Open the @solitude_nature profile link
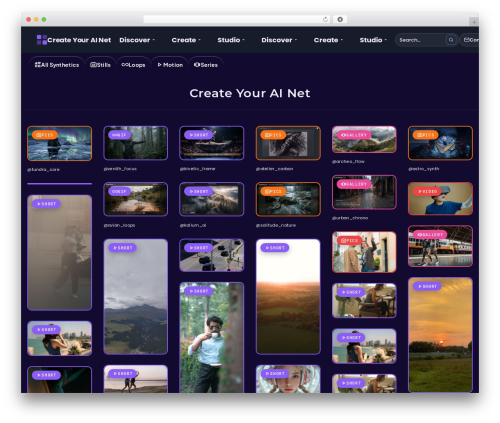 276,225
